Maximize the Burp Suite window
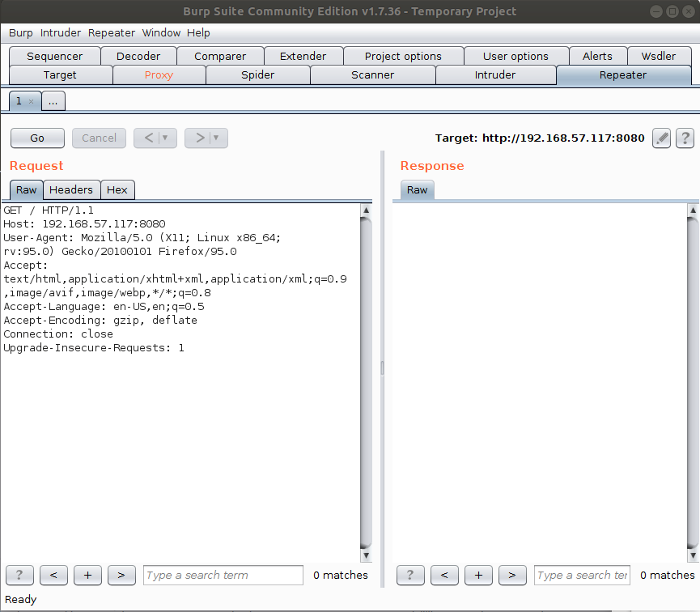The width and height of the screenshot is (700, 612). (672, 11)
